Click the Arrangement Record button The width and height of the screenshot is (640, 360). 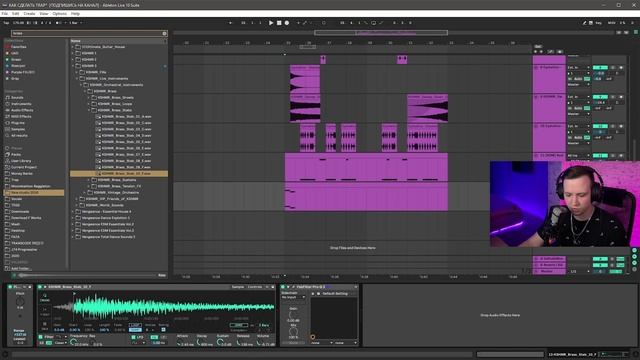tap(287, 23)
